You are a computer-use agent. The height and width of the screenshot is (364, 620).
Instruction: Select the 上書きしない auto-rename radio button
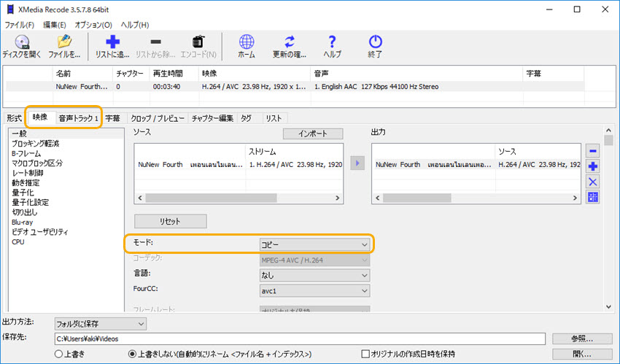click(x=133, y=354)
